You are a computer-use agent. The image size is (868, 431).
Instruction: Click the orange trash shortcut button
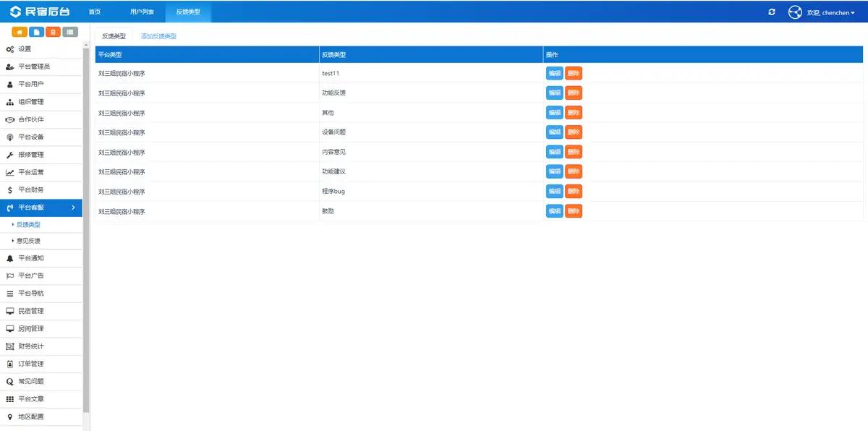[x=53, y=32]
